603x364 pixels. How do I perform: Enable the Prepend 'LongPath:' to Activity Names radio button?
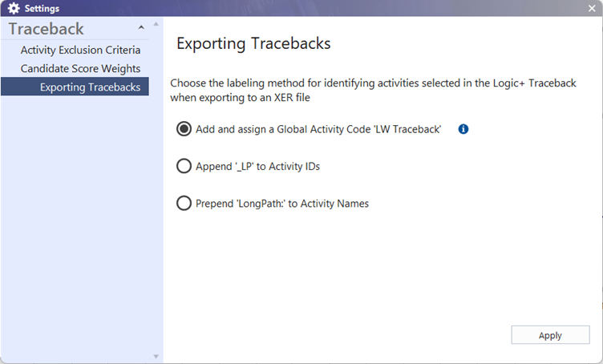[184, 203]
